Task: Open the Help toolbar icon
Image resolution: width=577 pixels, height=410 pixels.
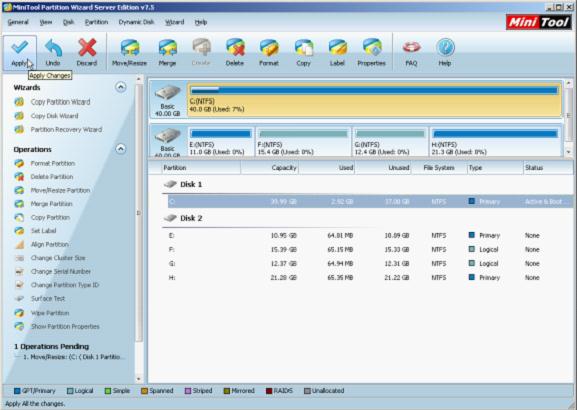Action: coord(445,47)
